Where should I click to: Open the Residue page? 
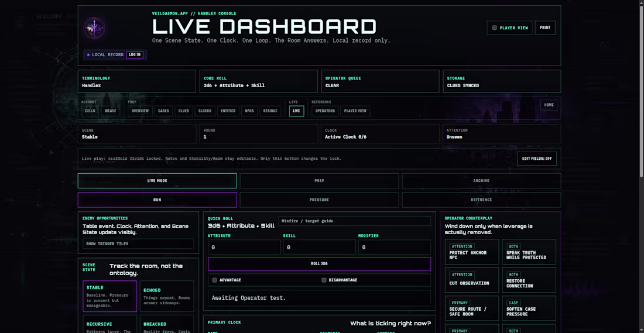coord(270,111)
